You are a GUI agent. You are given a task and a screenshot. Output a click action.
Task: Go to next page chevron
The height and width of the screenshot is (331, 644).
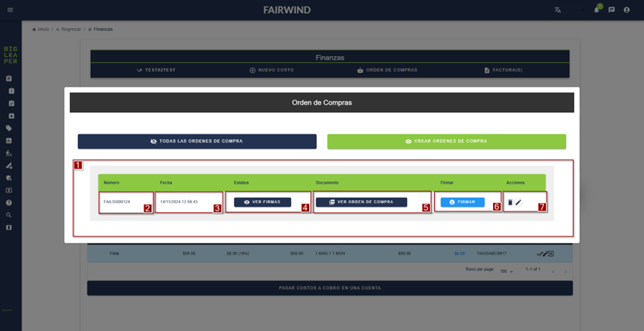point(566,272)
